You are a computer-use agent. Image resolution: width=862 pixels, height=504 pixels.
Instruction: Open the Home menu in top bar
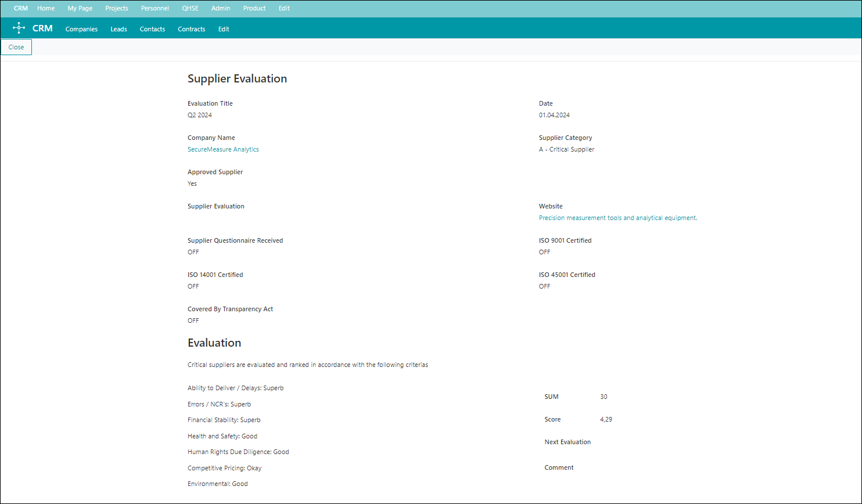46,8
